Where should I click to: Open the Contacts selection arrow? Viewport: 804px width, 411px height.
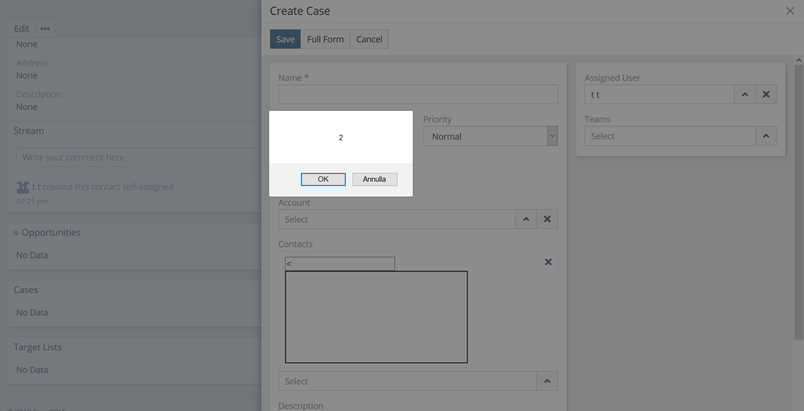(547, 381)
